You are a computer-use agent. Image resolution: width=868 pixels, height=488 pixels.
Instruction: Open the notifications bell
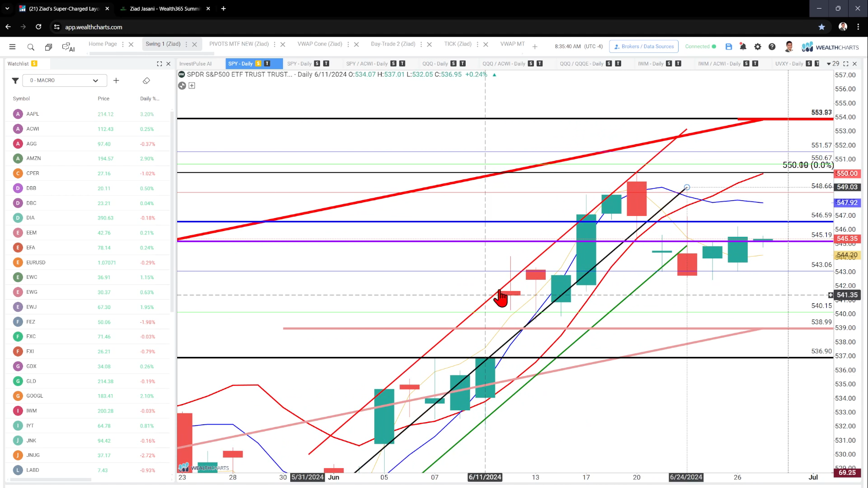(743, 47)
